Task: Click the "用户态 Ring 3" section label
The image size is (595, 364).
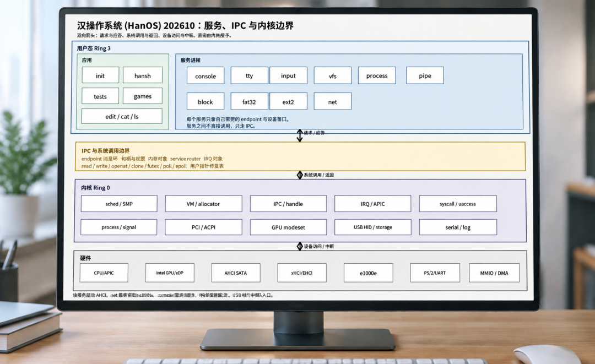Action: (94, 48)
